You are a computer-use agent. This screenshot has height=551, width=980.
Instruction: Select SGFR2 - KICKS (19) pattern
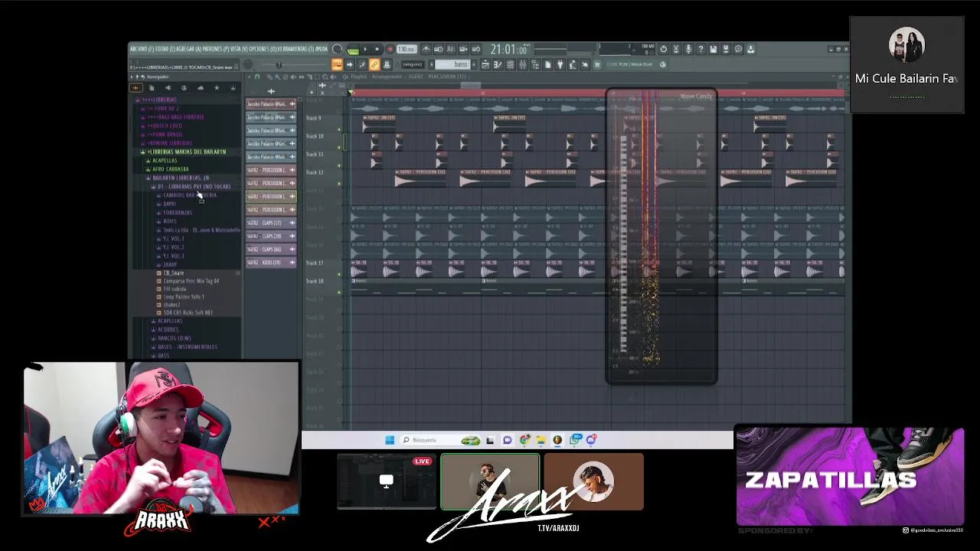point(271,262)
